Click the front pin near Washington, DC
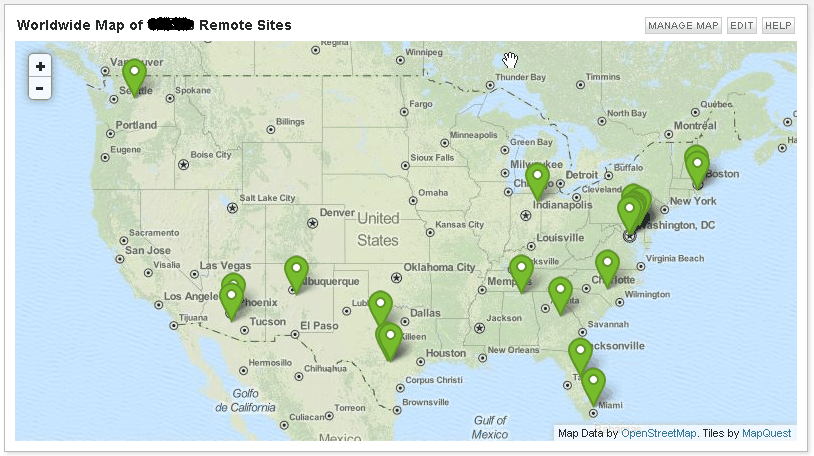 [629, 216]
